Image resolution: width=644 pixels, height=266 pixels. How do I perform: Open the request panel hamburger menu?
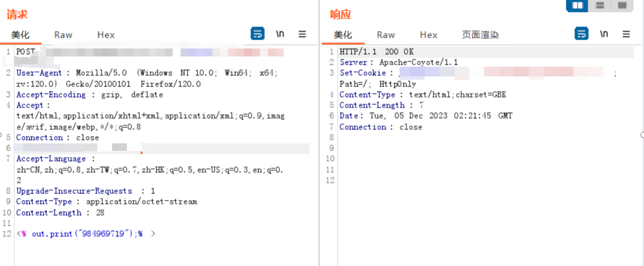[x=302, y=34]
